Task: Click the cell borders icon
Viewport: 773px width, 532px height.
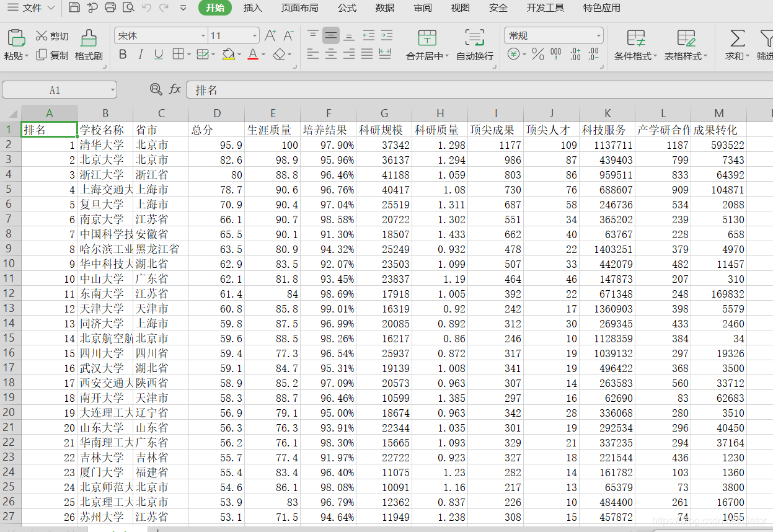Action: 178,55
